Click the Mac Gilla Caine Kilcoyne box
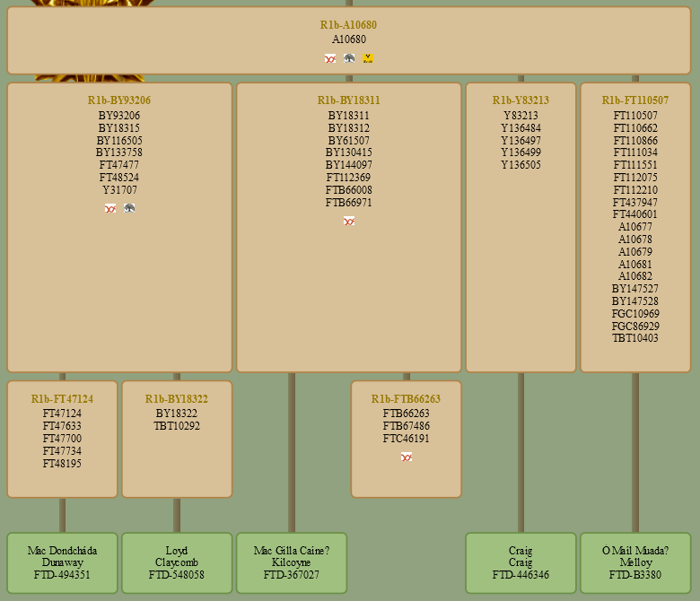The height and width of the screenshot is (601, 700). (x=292, y=562)
